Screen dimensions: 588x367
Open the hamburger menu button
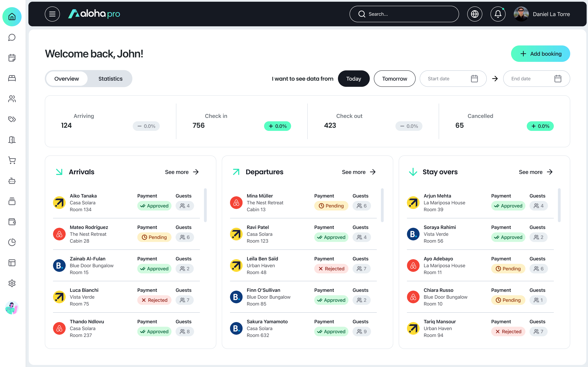click(52, 14)
